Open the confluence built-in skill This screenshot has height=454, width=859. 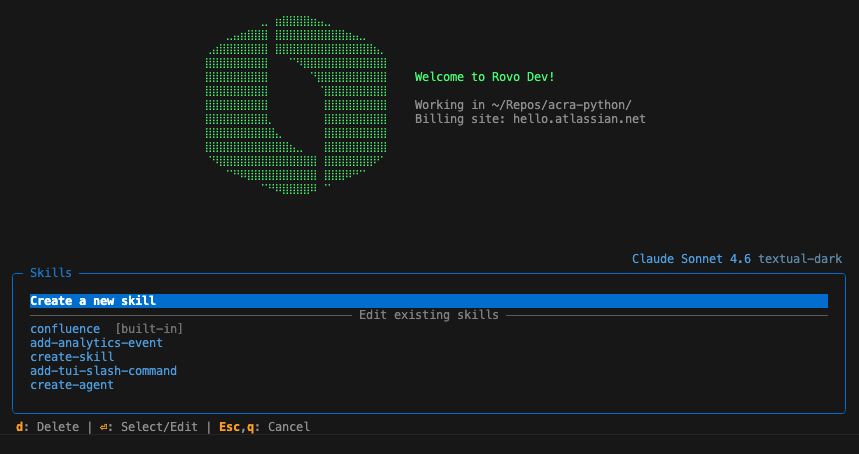pyautogui.click(x=106, y=329)
